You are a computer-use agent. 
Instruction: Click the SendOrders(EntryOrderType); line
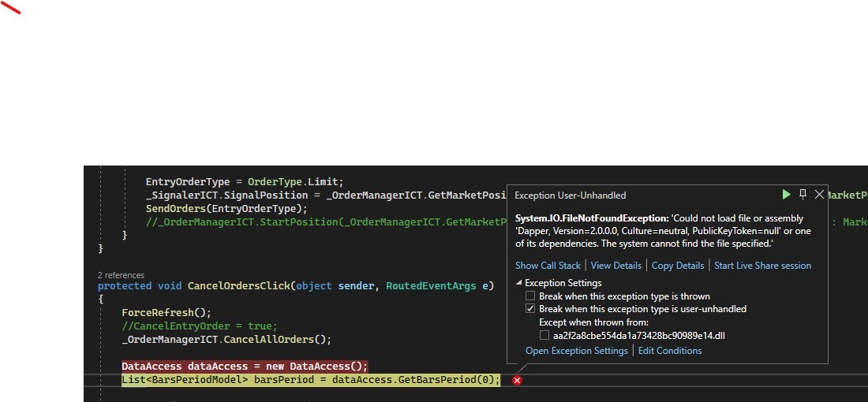click(226, 208)
